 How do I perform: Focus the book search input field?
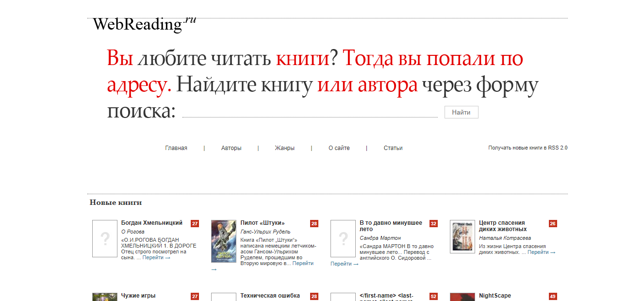tap(310, 112)
